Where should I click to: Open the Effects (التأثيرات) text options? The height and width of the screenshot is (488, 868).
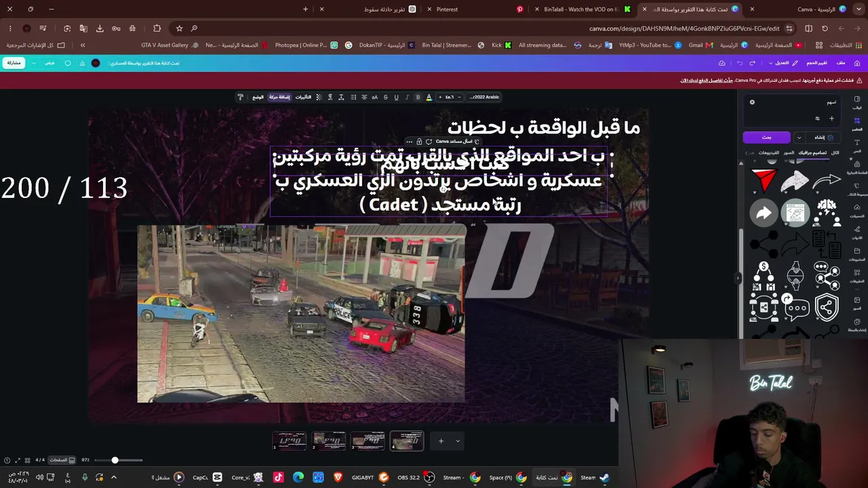303,97
